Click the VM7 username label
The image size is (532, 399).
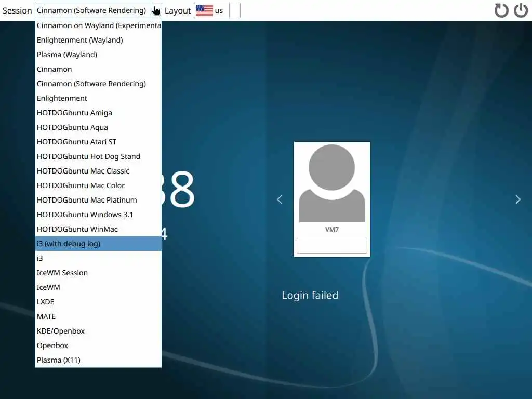(332, 230)
